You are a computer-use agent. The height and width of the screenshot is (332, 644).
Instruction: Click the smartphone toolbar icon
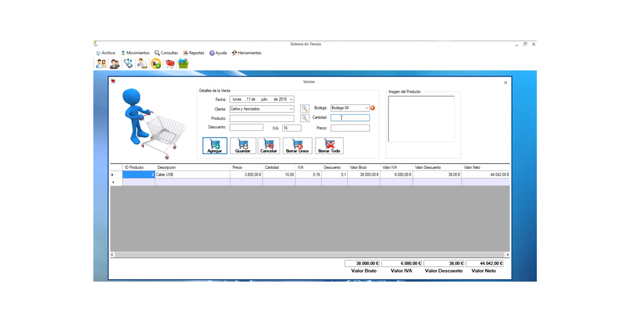[x=128, y=64]
